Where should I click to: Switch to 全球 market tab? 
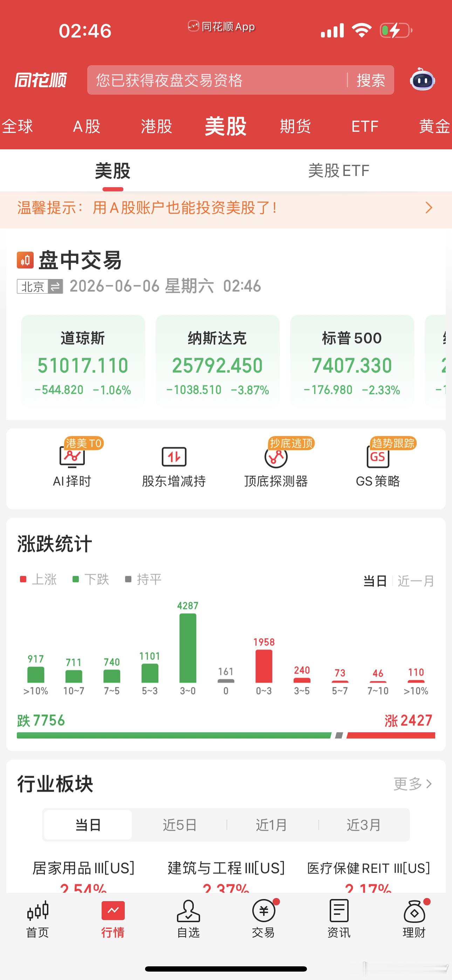coord(18,126)
